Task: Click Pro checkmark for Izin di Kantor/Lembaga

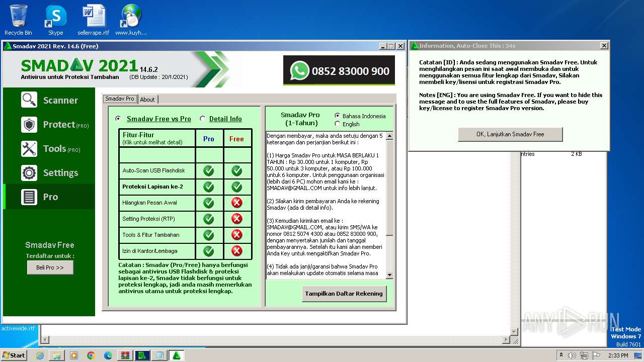Action: coord(208,251)
